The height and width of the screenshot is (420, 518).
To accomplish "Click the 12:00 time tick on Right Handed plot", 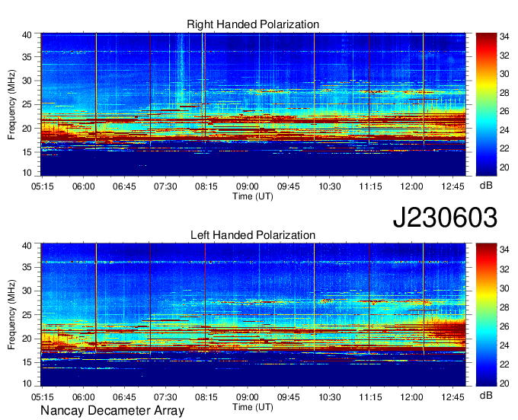I will tap(411, 186).
